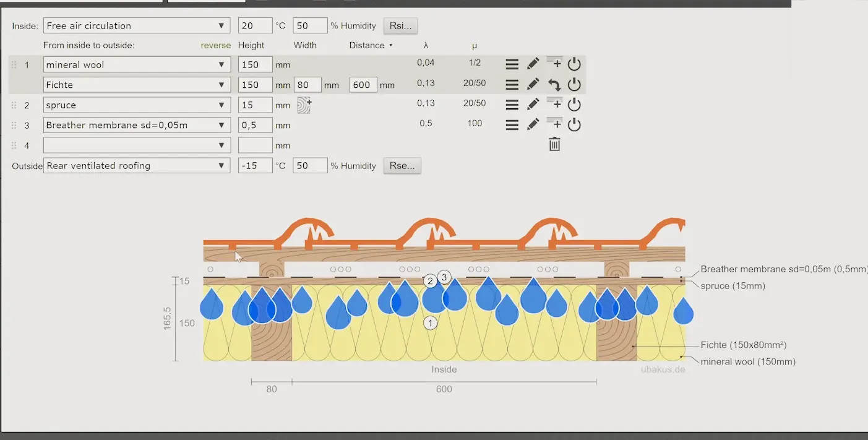
Task: Click the swap arrows icon on Fichte row
Action: 554,85
